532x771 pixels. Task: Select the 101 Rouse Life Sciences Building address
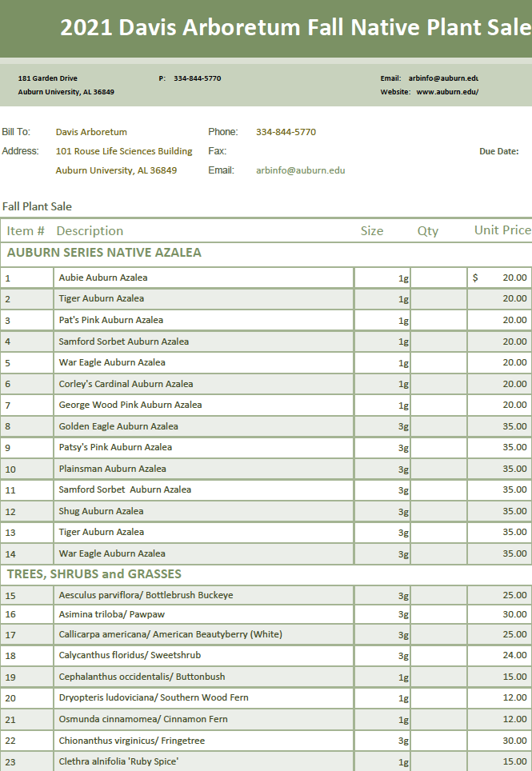tap(124, 151)
